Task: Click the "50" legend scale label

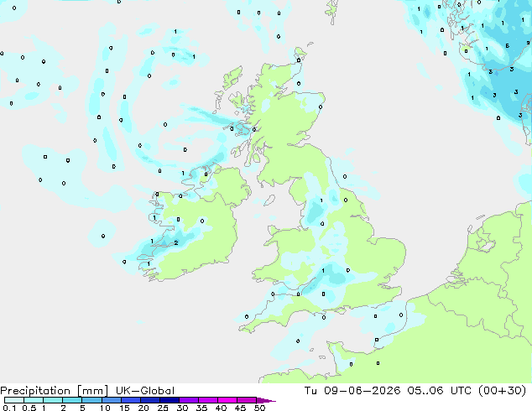Action: 259,408
